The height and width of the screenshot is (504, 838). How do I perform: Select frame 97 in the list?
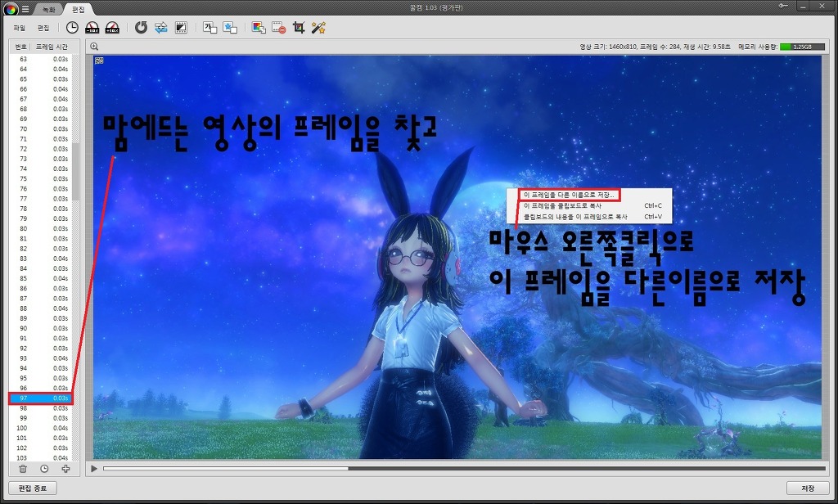41,398
